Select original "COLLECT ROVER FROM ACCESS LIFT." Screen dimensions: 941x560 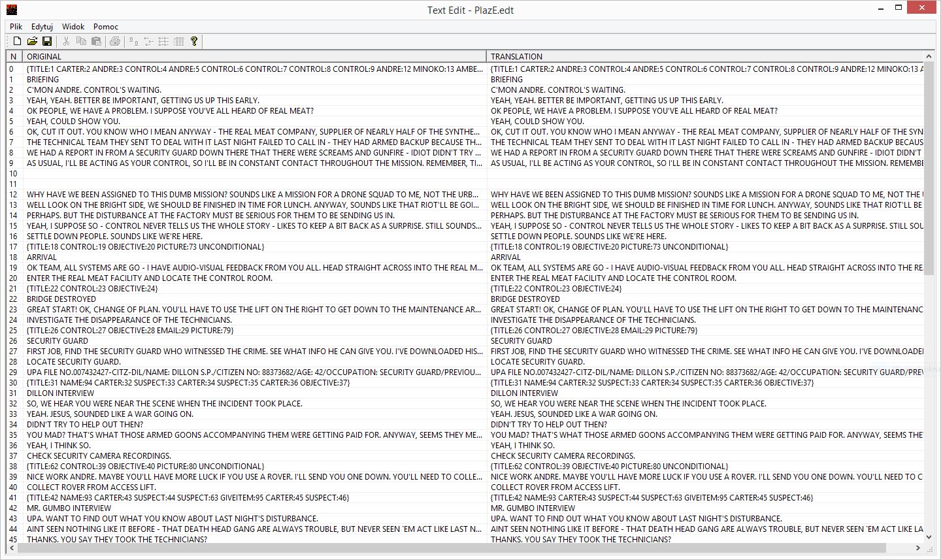[91, 487]
